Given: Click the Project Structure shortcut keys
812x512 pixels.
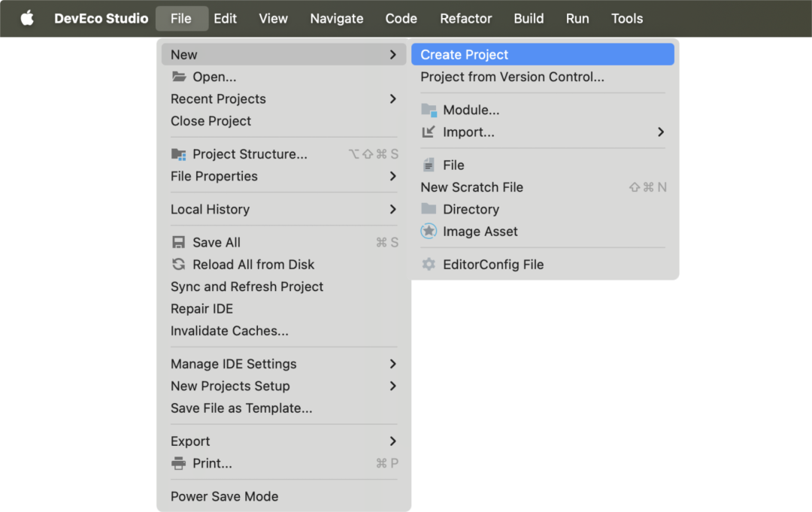Looking at the screenshot, I should [374, 154].
